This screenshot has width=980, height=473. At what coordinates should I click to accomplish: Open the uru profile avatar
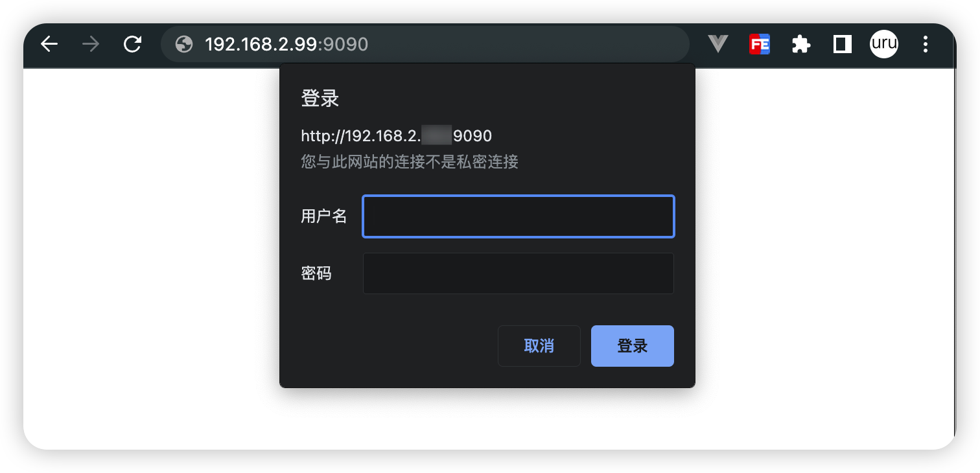click(884, 44)
